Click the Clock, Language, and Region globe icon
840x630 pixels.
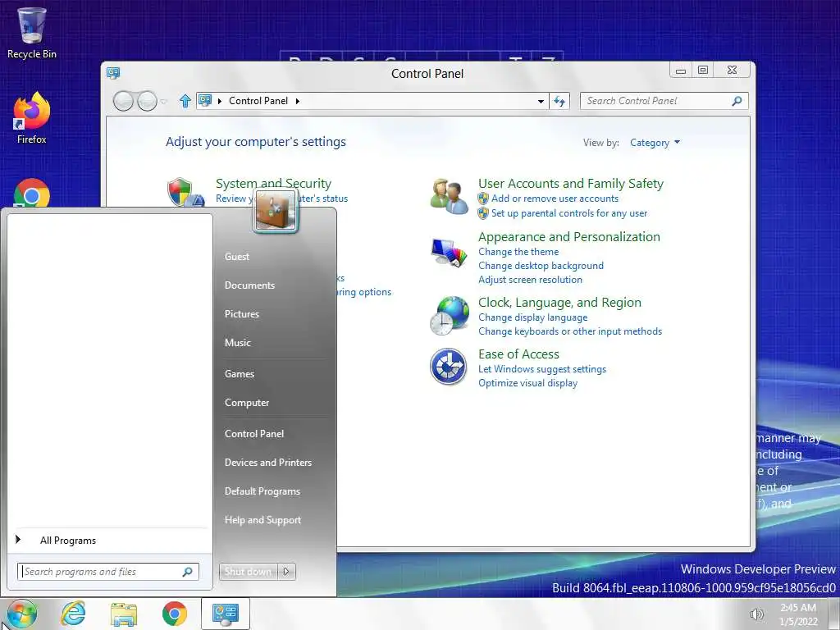click(x=449, y=316)
